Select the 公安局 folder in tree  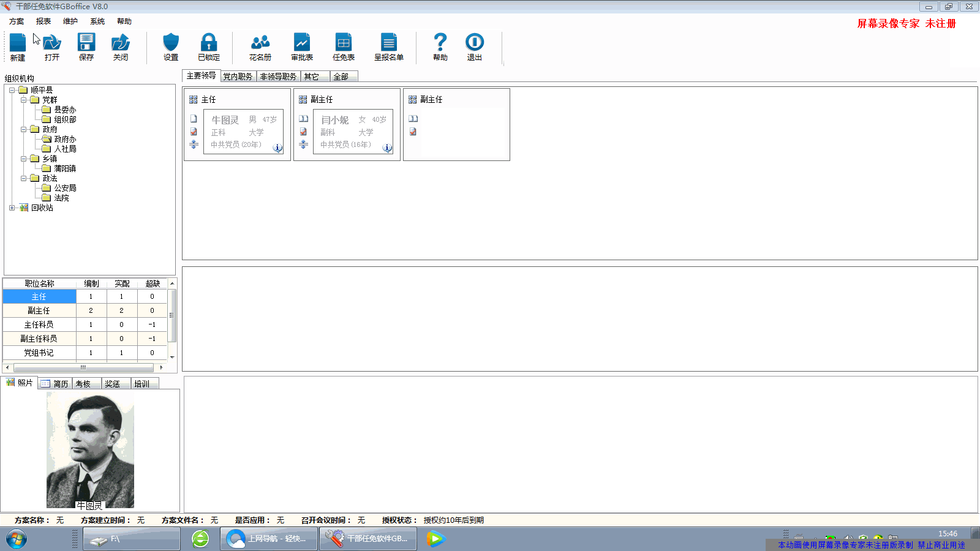point(65,188)
